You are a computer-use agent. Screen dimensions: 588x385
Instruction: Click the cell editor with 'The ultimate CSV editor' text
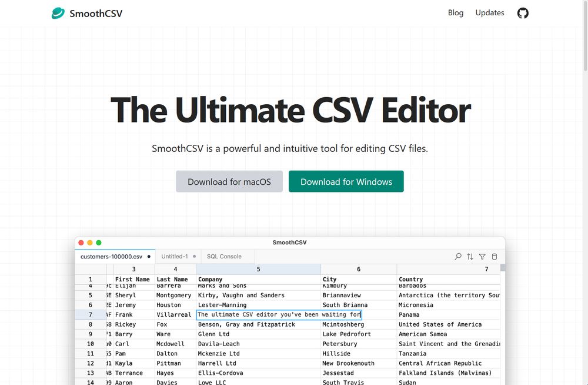[279, 315]
